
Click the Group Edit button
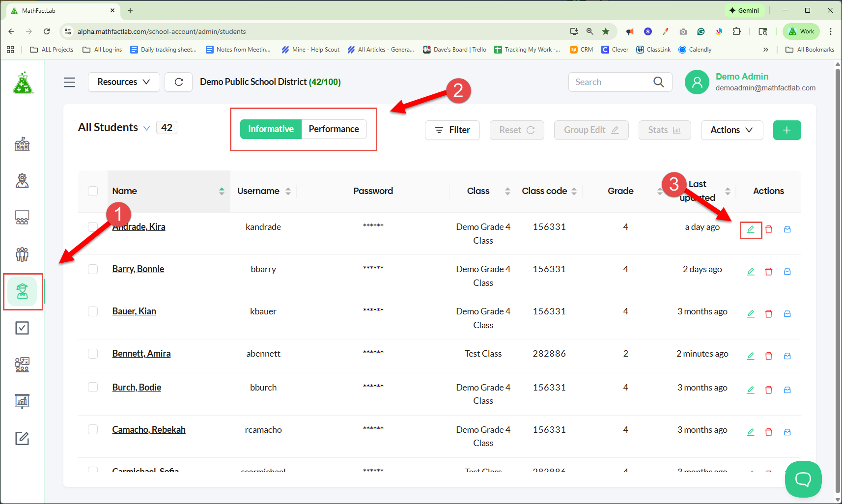(x=591, y=130)
